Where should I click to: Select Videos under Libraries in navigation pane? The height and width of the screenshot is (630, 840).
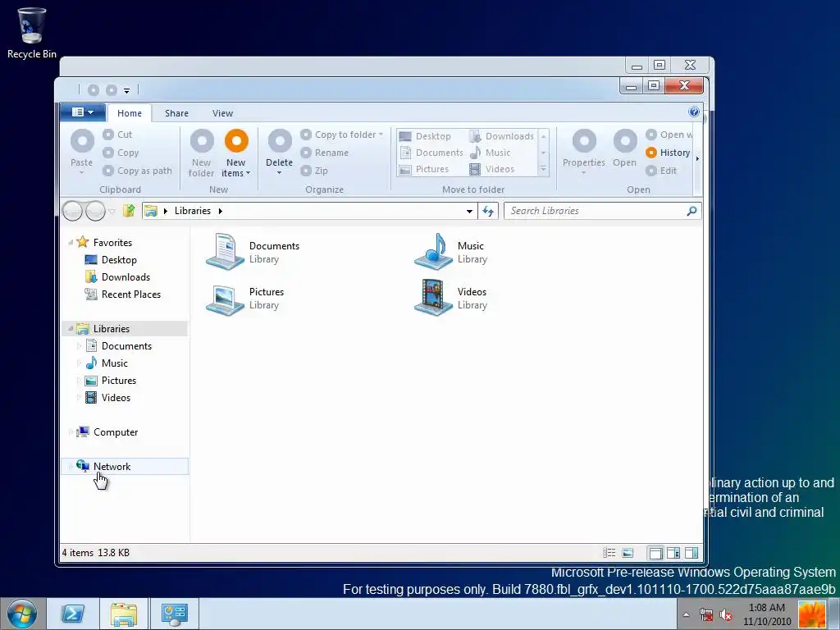(116, 398)
